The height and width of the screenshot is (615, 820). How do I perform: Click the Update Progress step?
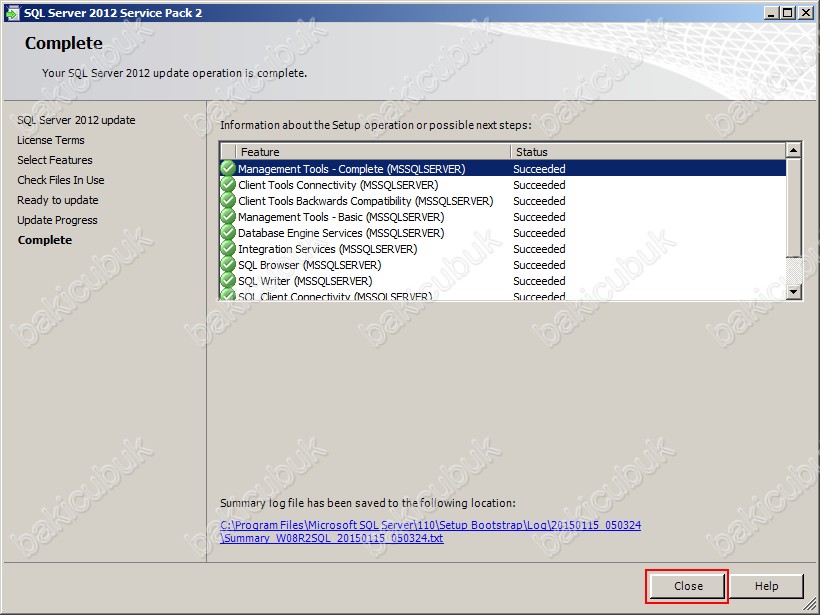tap(57, 220)
